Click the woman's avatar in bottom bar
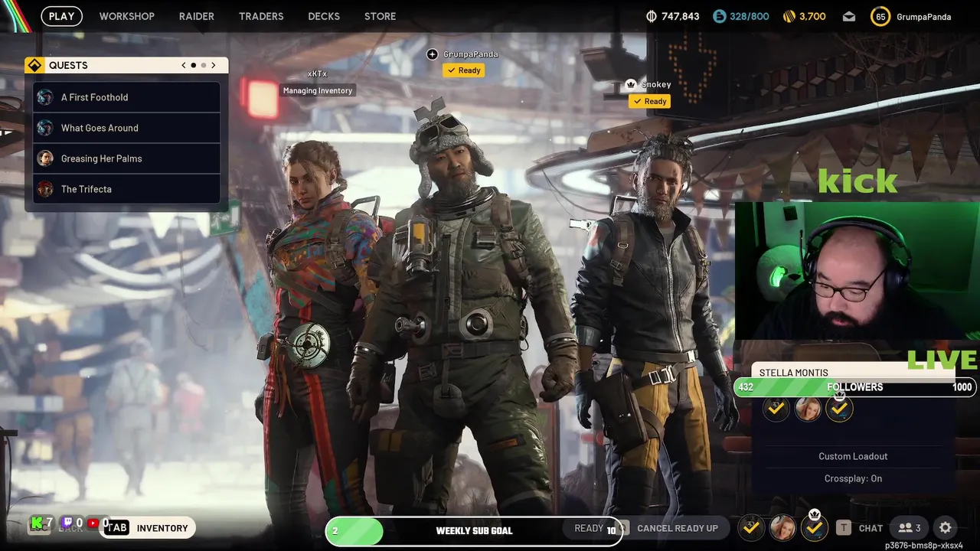980x551 pixels. (782, 527)
